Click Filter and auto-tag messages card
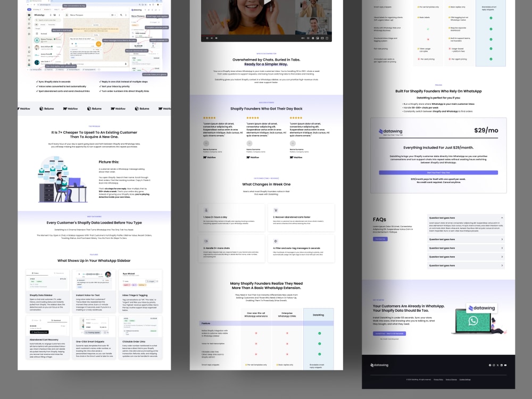Screen dimensions: 532x399 301,248
